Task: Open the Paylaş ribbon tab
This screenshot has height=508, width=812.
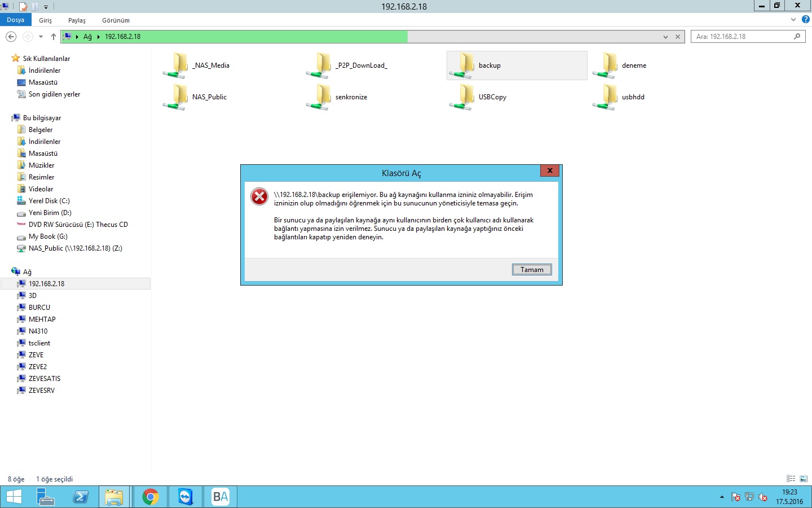Action: (77, 20)
